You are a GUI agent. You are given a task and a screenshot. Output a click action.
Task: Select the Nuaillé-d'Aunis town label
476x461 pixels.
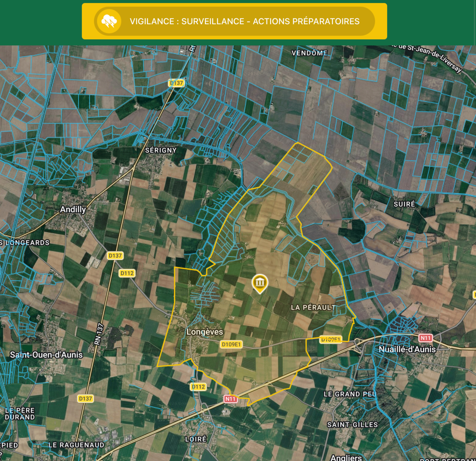tap(407, 349)
